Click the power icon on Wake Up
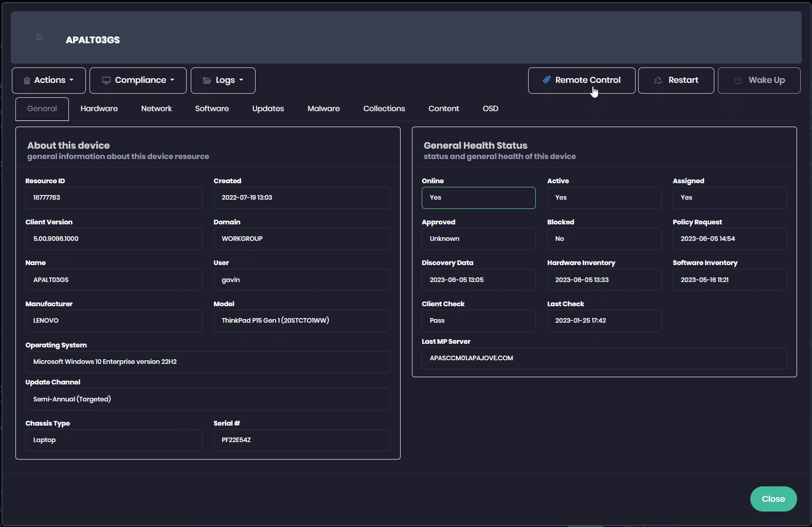This screenshot has height=527, width=812. [x=737, y=80]
